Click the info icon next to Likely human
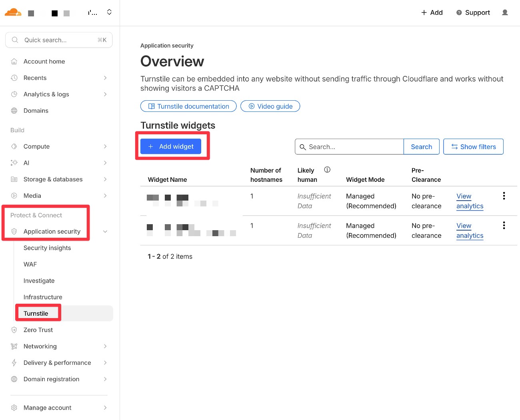The height and width of the screenshot is (420, 520). pyautogui.click(x=327, y=169)
